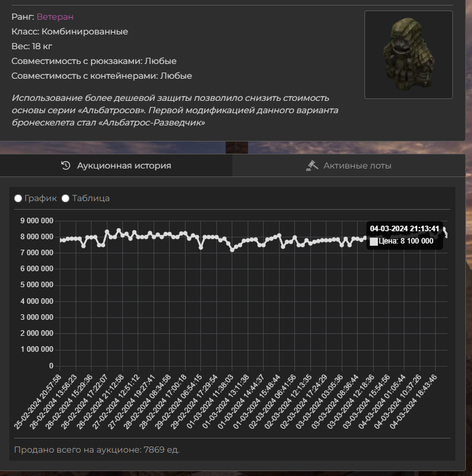Select the Таблица radio button
The image size is (472, 476).
(66, 198)
